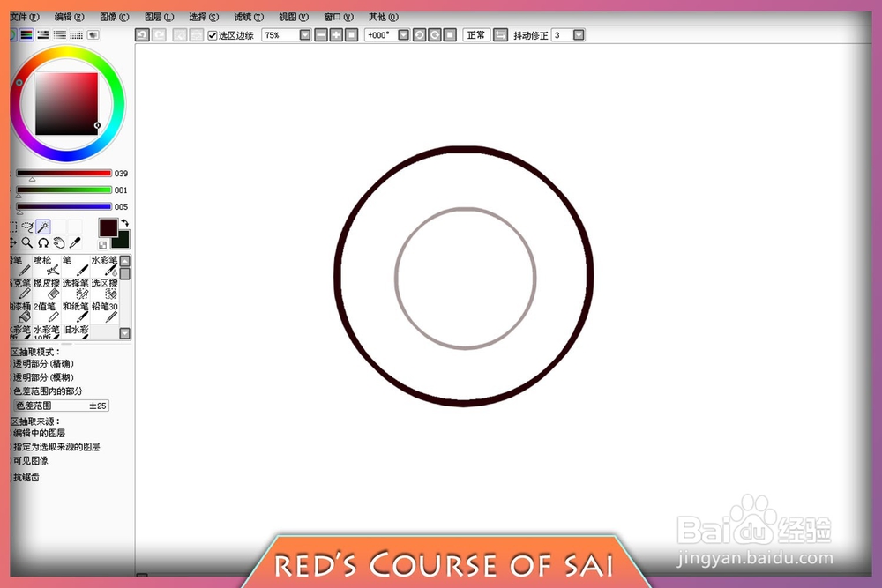
Task: Click the transparent color checker icon
Action: (102, 244)
